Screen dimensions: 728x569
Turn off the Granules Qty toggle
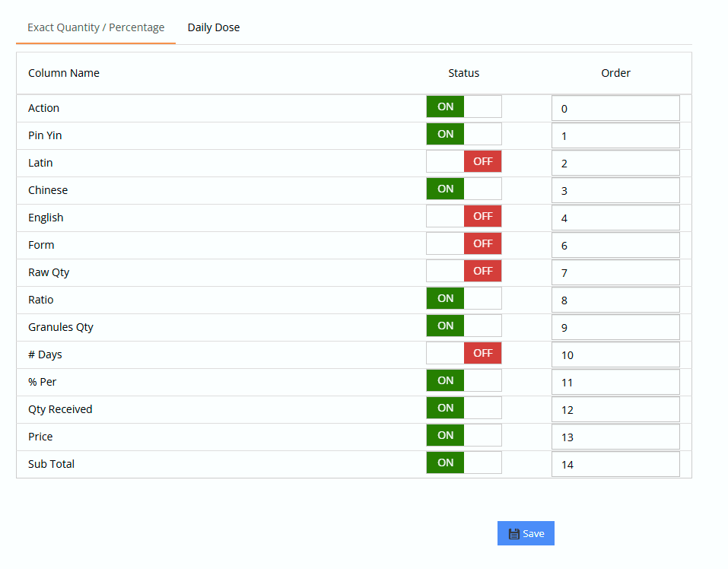point(464,326)
